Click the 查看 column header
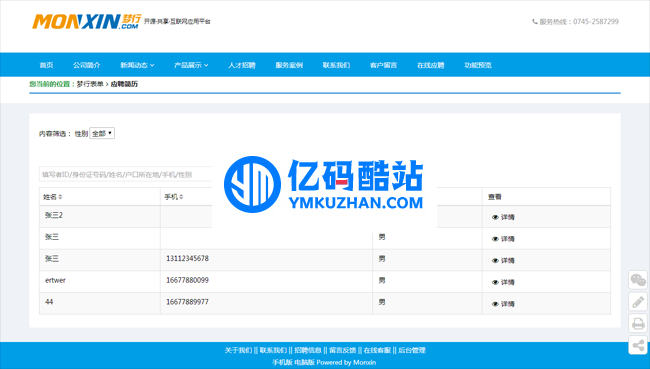650x369 pixels. click(x=495, y=197)
